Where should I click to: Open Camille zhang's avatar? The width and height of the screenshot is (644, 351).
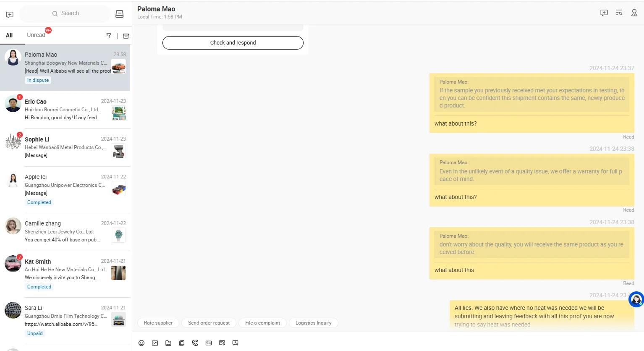click(13, 226)
